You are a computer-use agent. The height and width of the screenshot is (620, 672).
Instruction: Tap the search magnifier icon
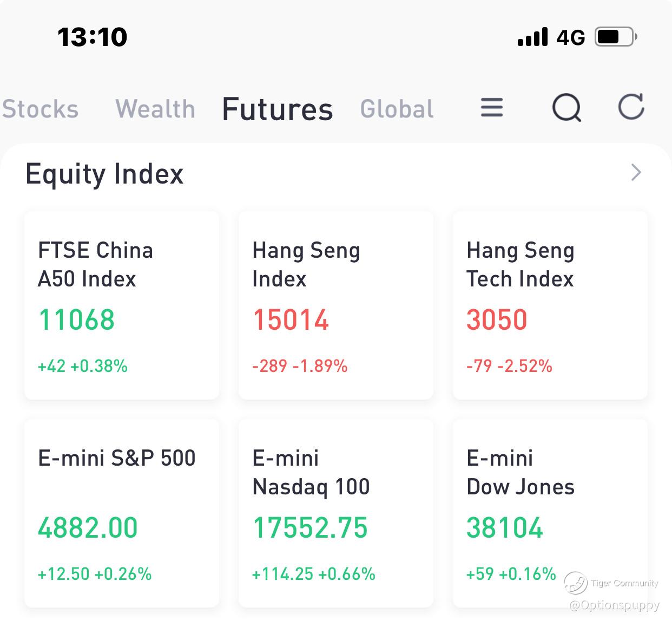pyautogui.click(x=566, y=108)
